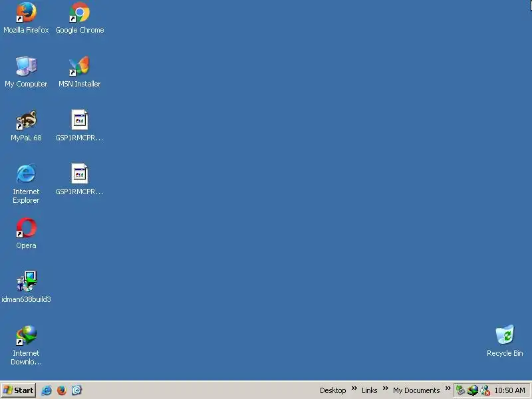
Task: Launch Firefox from Quick Launch bar
Action: pyautogui.click(x=61, y=390)
